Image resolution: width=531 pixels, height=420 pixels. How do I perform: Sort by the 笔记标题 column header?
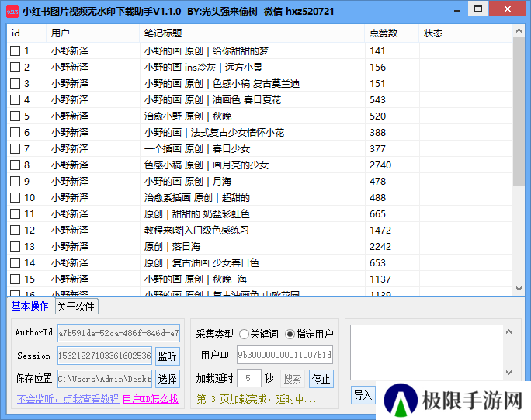pyautogui.click(x=252, y=33)
